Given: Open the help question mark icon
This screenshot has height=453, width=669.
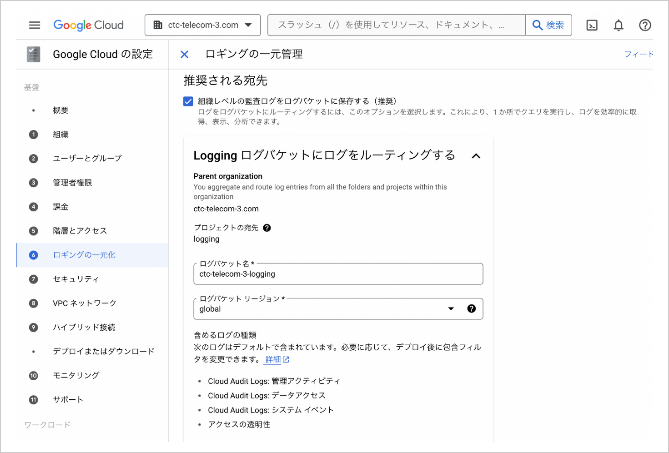Looking at the screenshot, I should click(645, 26).
